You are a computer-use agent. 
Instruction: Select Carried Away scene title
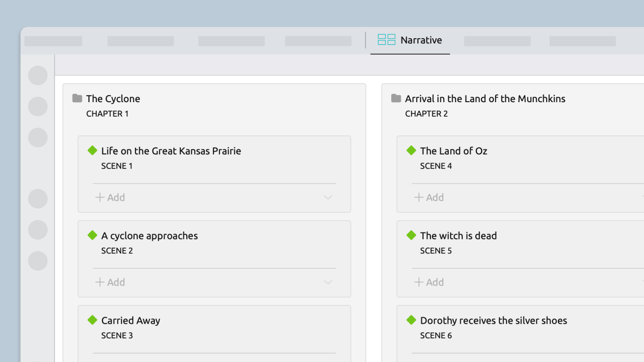point(131,321)
